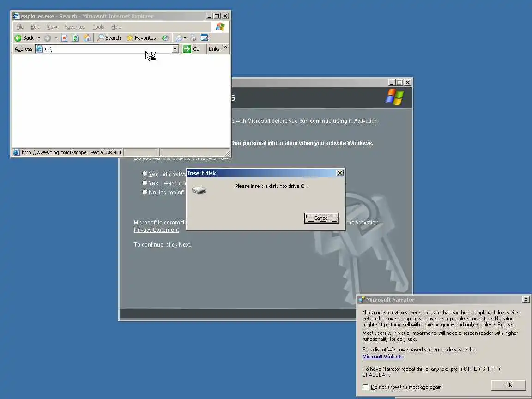Click the status bar page icon
This screenshot has width=532, height=399.
pos(16,152)
